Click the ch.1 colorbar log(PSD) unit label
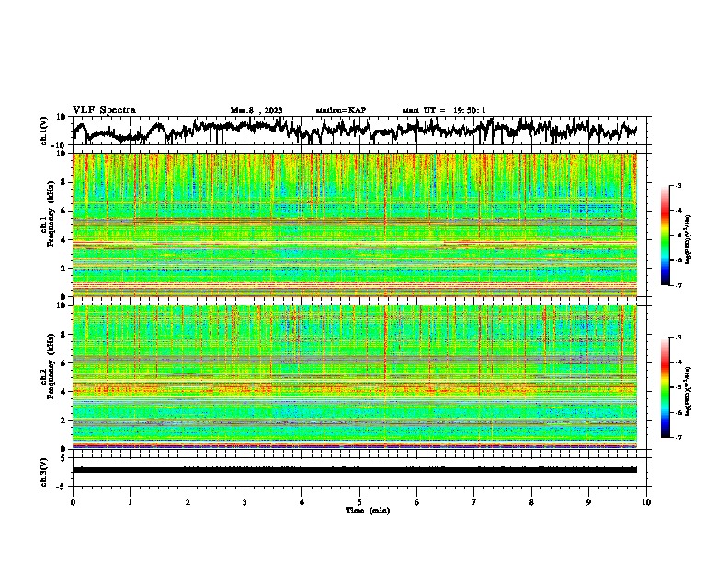Viewport: 728px width, 563px height. [688, 239]
